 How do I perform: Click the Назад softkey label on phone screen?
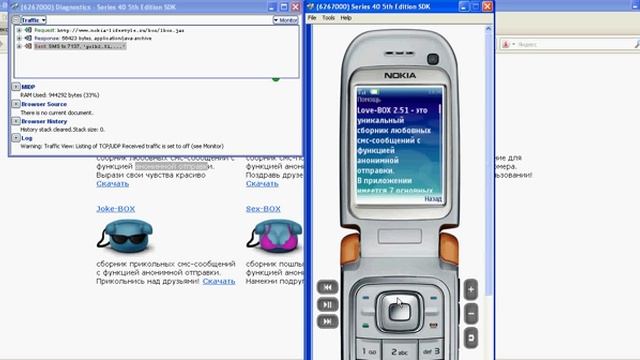tap(433, 199)
